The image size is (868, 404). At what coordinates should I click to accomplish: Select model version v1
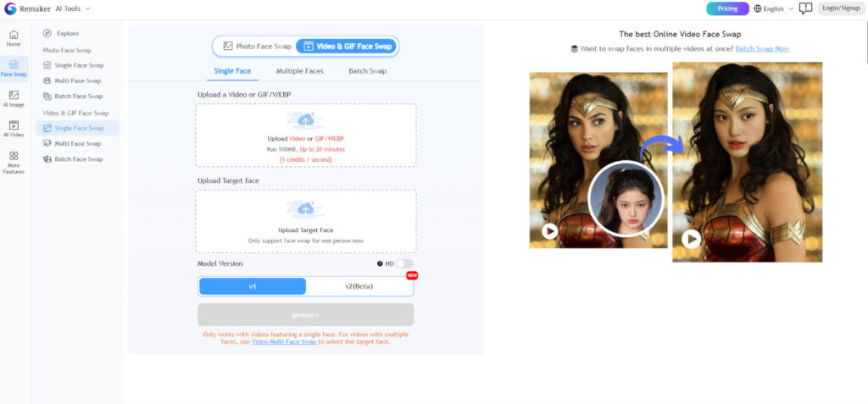253,286
